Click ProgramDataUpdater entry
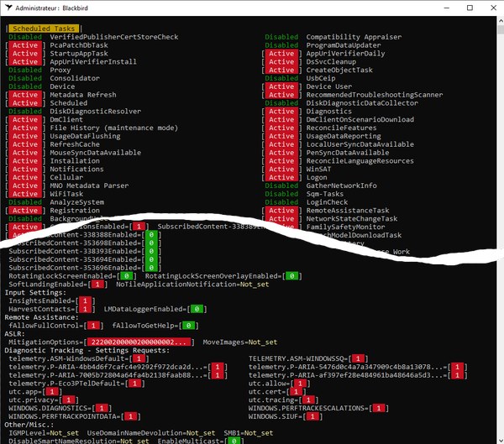The image size is (504, 444). (344, 45)
